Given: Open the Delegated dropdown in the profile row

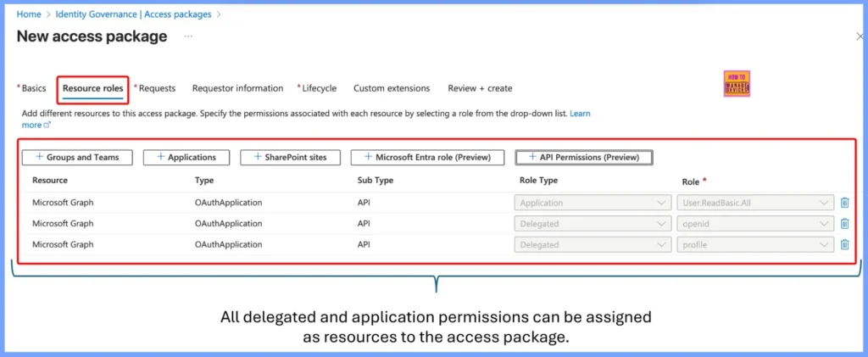Looking at the screenshot, I should tap(591, 244).
